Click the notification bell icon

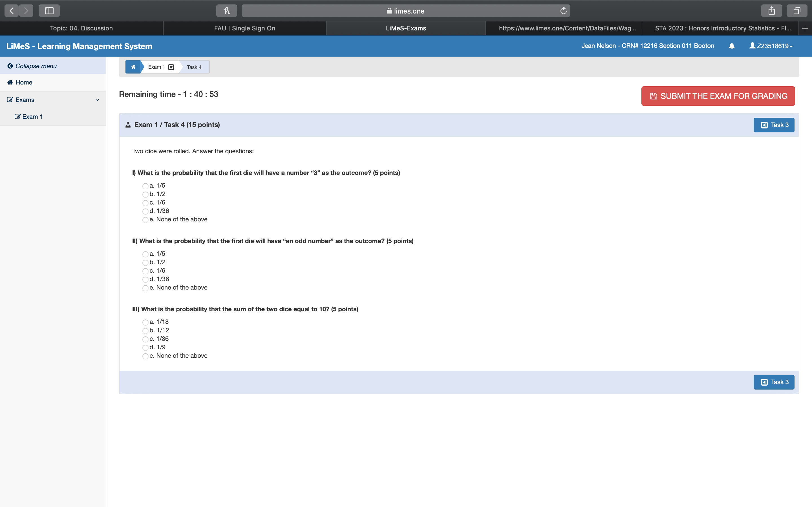click(x=731, y=46)
